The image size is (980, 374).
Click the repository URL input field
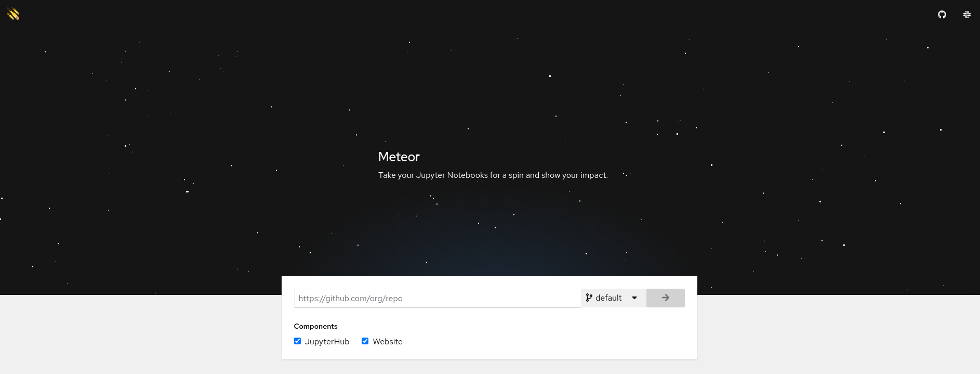pos(438,298)
